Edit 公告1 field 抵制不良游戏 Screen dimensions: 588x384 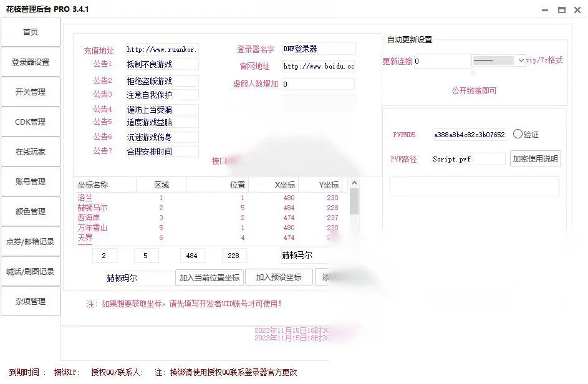[162, 64]
